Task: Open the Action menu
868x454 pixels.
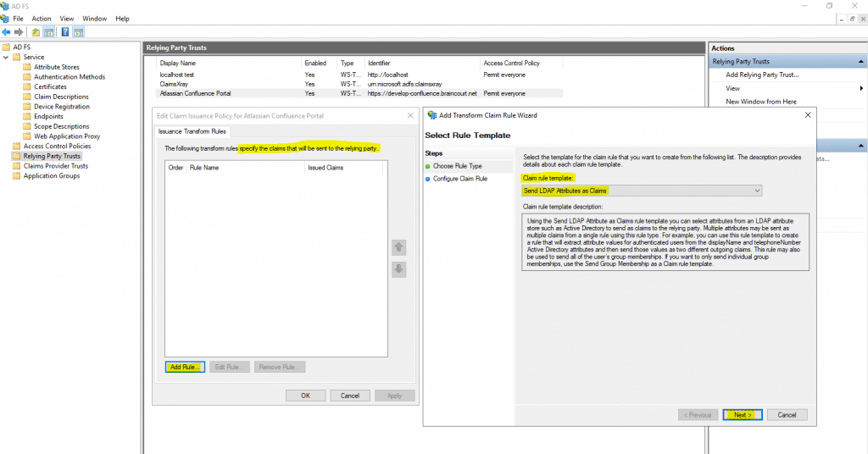Action: [42, 19]
